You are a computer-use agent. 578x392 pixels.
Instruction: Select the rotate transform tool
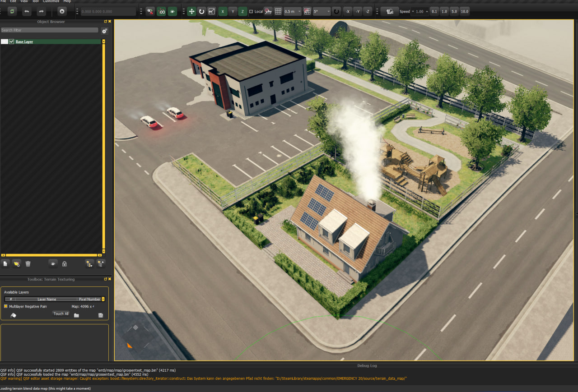201,11
